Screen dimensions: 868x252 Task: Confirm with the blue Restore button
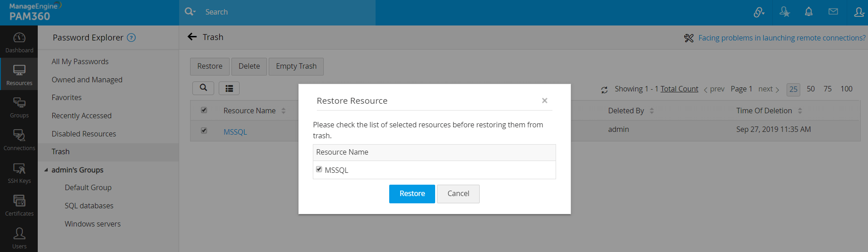click(x=412, y=194)
